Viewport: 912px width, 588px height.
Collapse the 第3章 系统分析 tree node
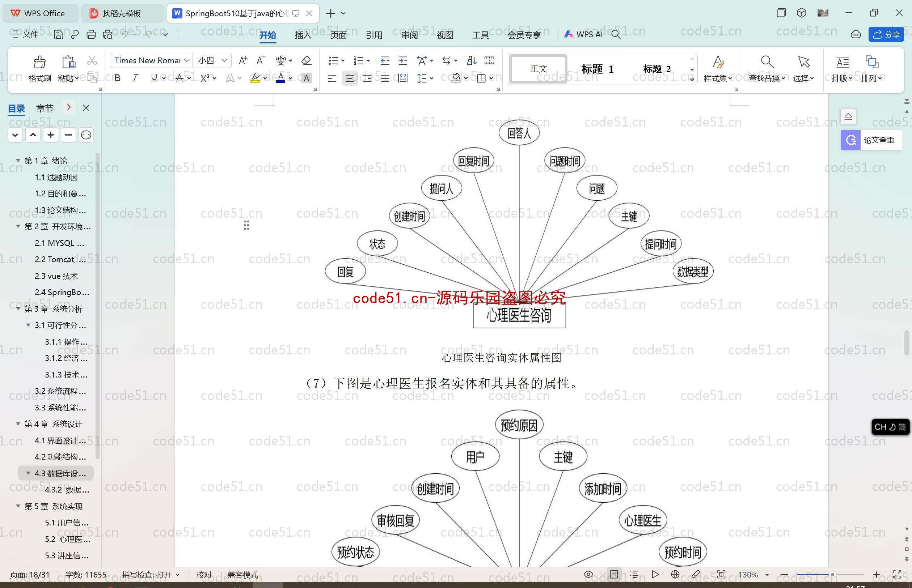[18, 308]
